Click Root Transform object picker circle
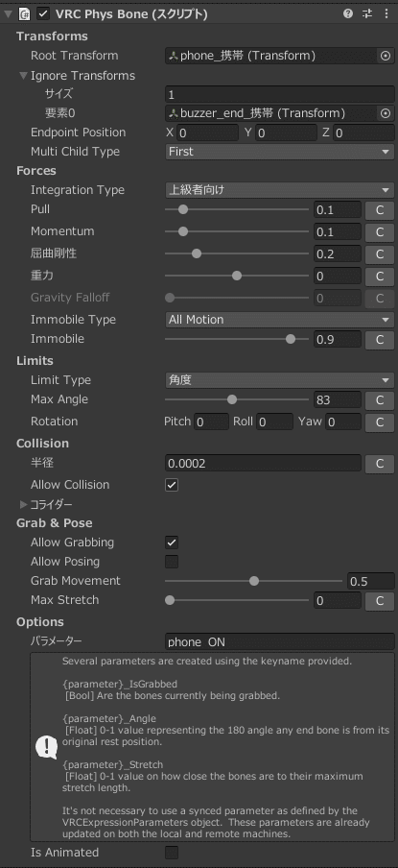This screenshot has width=398, height=868. 386,56
